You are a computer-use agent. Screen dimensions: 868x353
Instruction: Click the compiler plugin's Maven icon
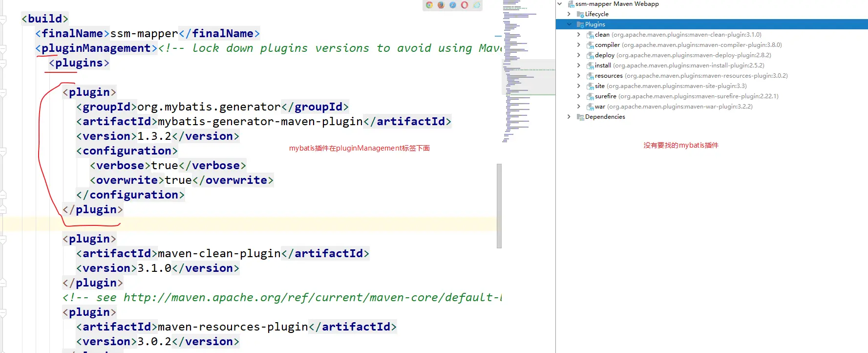(x=590, y=45)
